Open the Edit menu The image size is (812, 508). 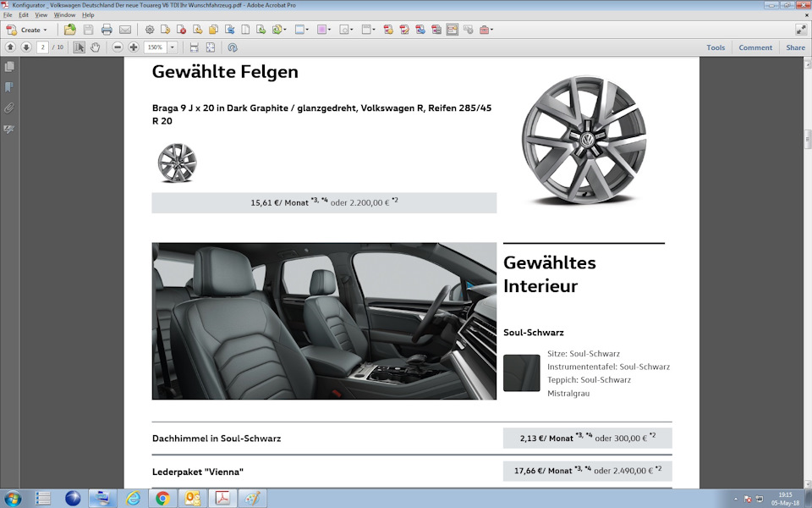(x=24, y=15)
